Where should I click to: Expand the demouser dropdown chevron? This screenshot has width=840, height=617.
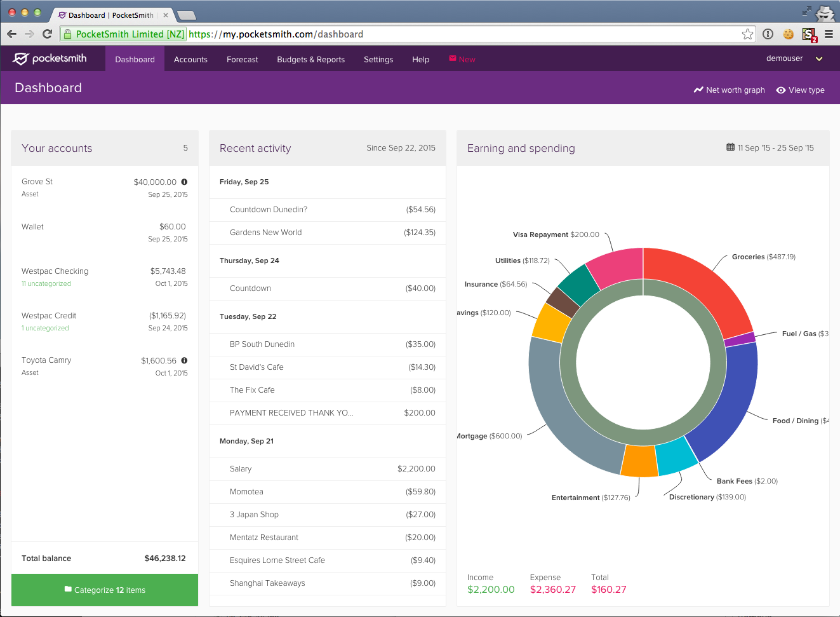tap(819, 58)
